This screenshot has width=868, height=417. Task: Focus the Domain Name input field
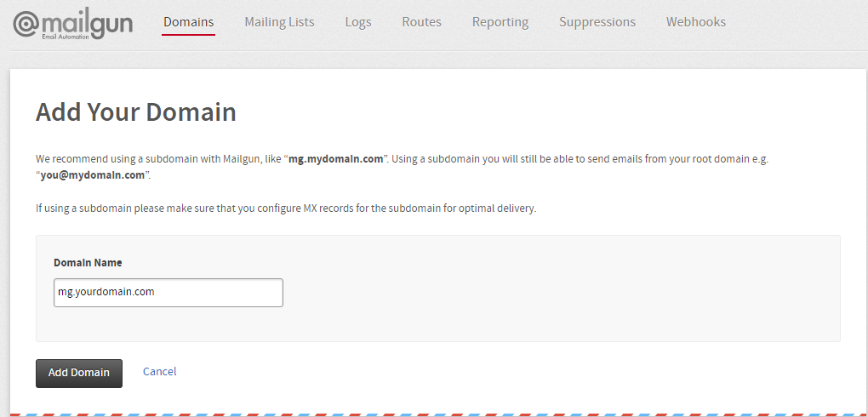(168, 292)
